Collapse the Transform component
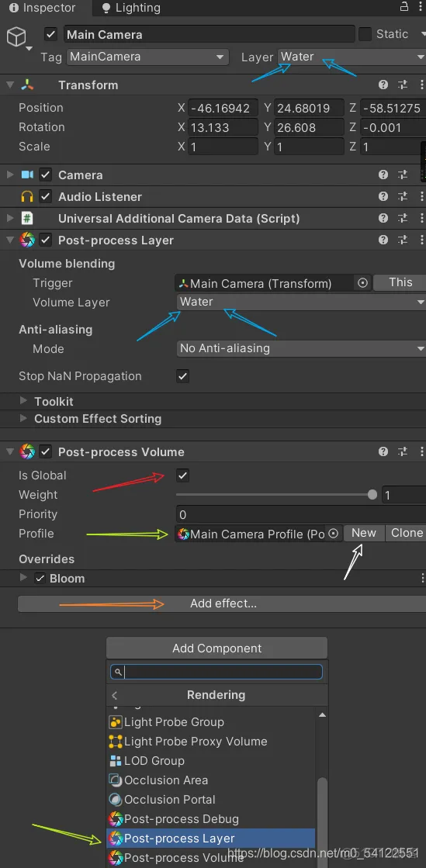The image size is (426, 868). (x=10, y=85)
